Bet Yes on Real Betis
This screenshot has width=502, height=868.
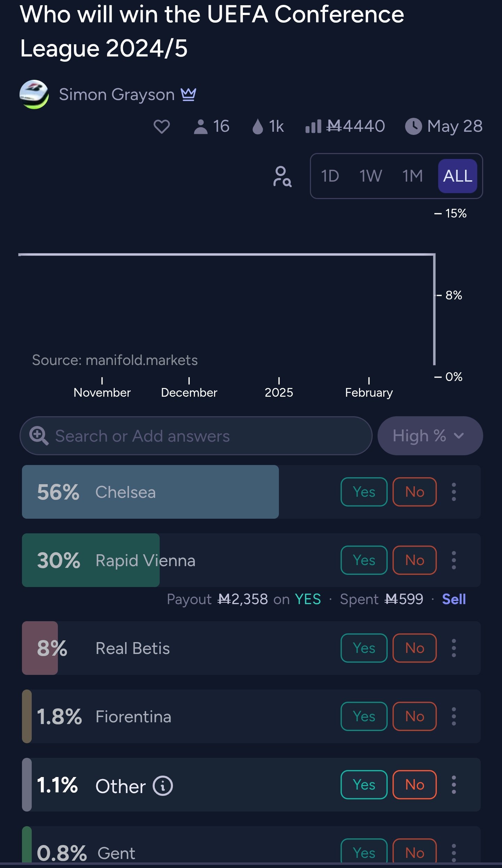364,648
